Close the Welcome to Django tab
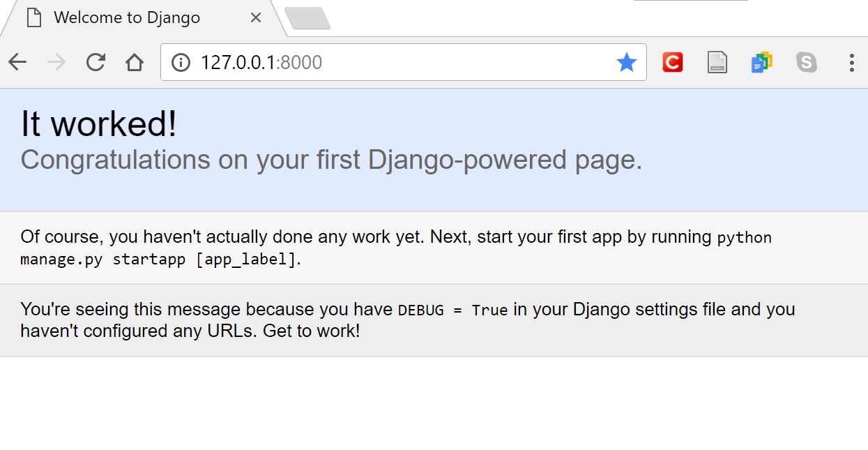This screenshot has width=868, height=450. pyautogui.click(x=256, y=18)
